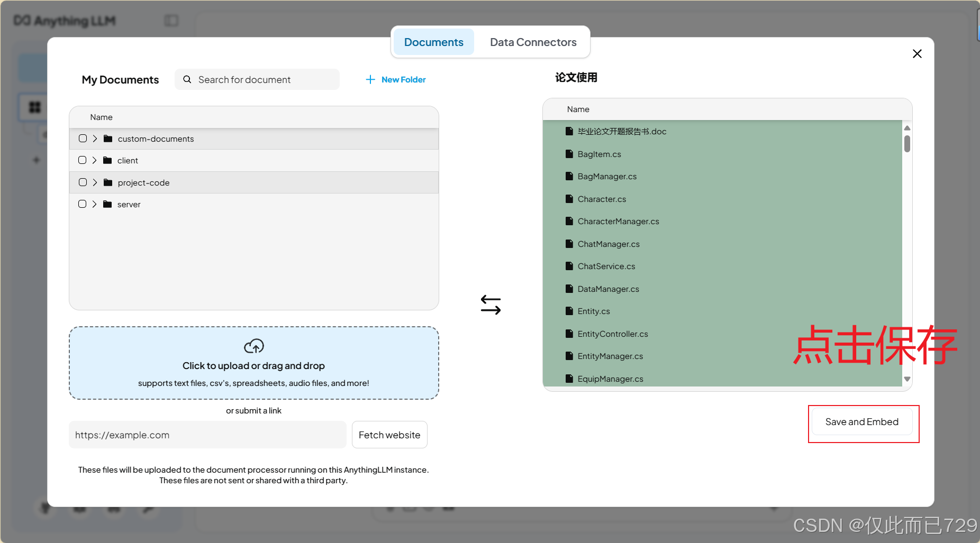Close the document manager dialog
This screenshot has height=543, width=980.
[917, 54]
